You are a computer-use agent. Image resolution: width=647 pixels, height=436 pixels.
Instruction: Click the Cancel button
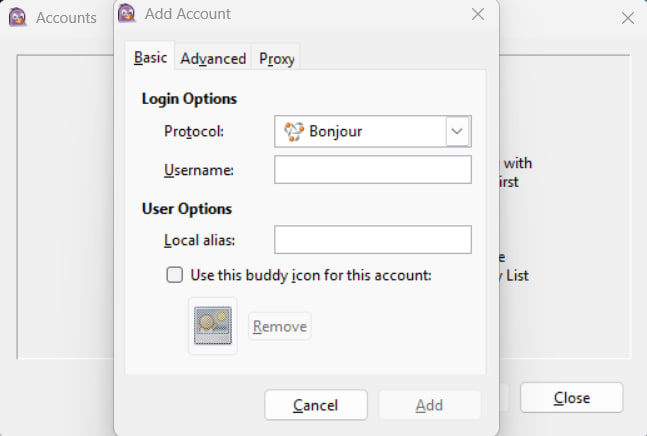(316, 405)
